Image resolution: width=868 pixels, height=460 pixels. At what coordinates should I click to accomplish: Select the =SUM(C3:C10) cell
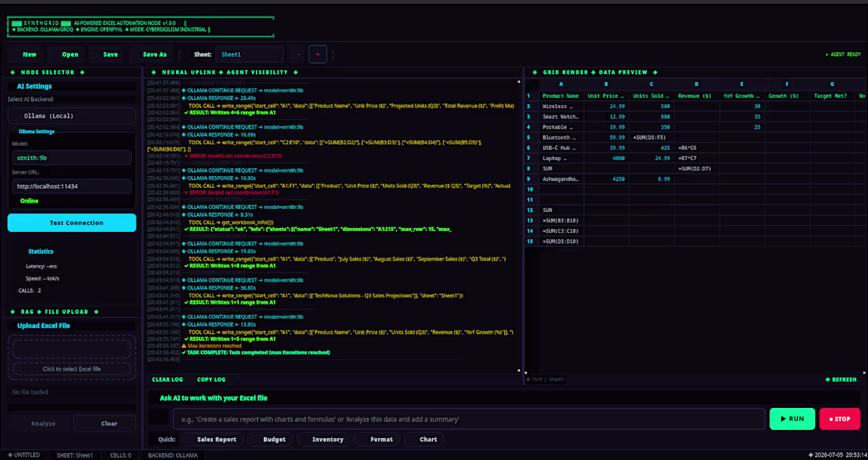click(561, 231)
